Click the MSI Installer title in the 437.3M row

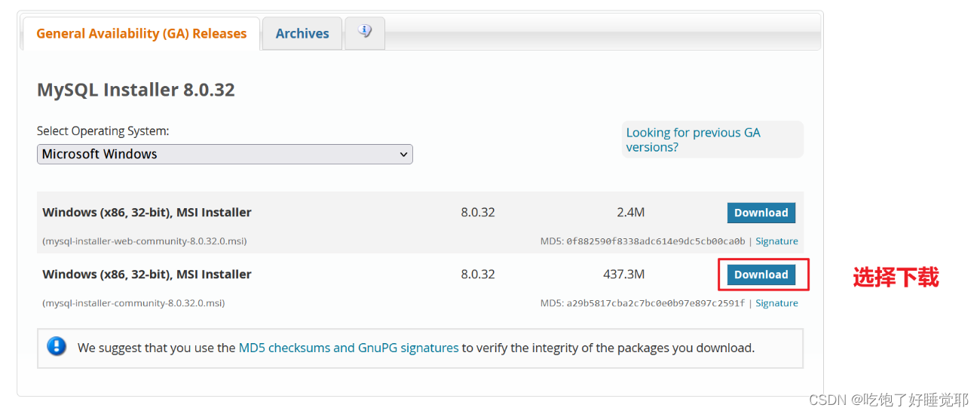coord(147,274)
